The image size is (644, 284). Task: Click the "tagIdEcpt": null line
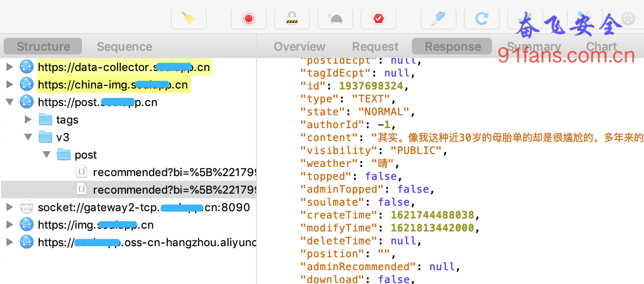[x=357, y=73]
